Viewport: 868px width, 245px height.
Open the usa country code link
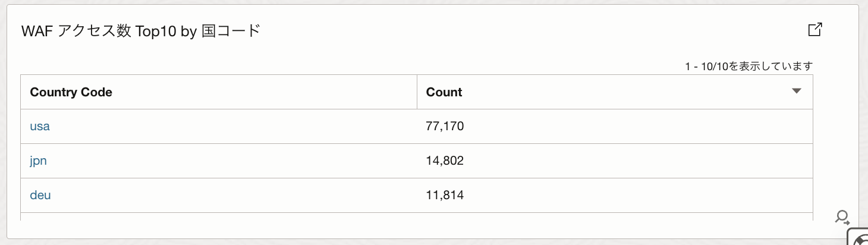pos(40,126)
